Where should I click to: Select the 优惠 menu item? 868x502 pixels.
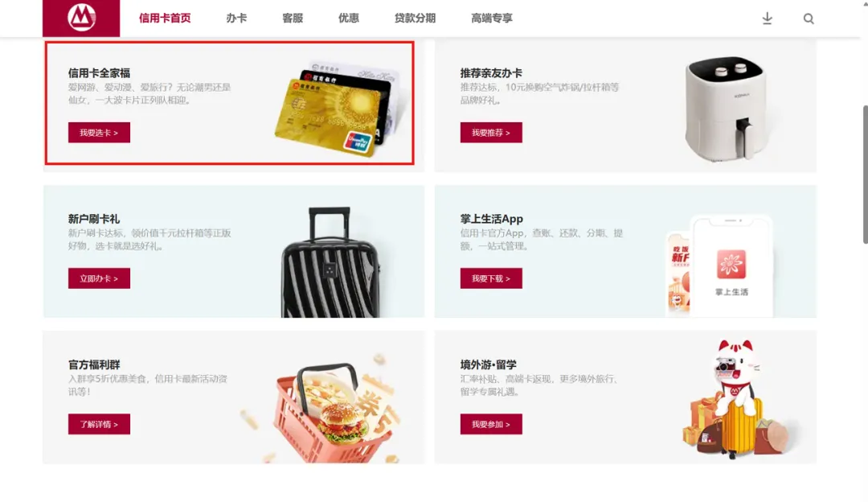pyautogui.click(x=349, y=19)
